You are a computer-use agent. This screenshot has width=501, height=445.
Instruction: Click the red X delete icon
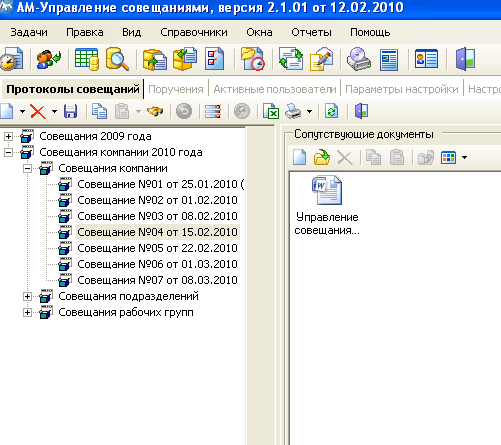pyautogui.click(x=38, y=111)
